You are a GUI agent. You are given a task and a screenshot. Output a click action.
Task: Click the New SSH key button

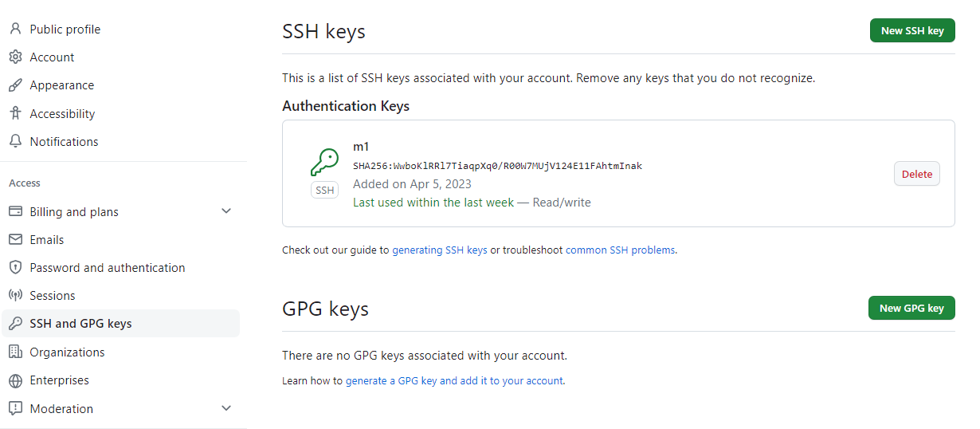pyautogui.click(x=912, y=30)
